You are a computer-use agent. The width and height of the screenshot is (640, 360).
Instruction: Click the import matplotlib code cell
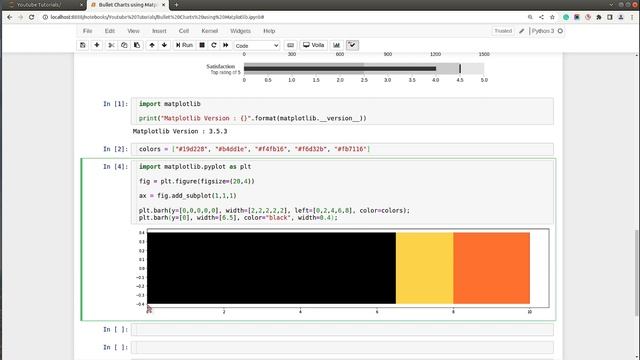click(x=342, y=111)
